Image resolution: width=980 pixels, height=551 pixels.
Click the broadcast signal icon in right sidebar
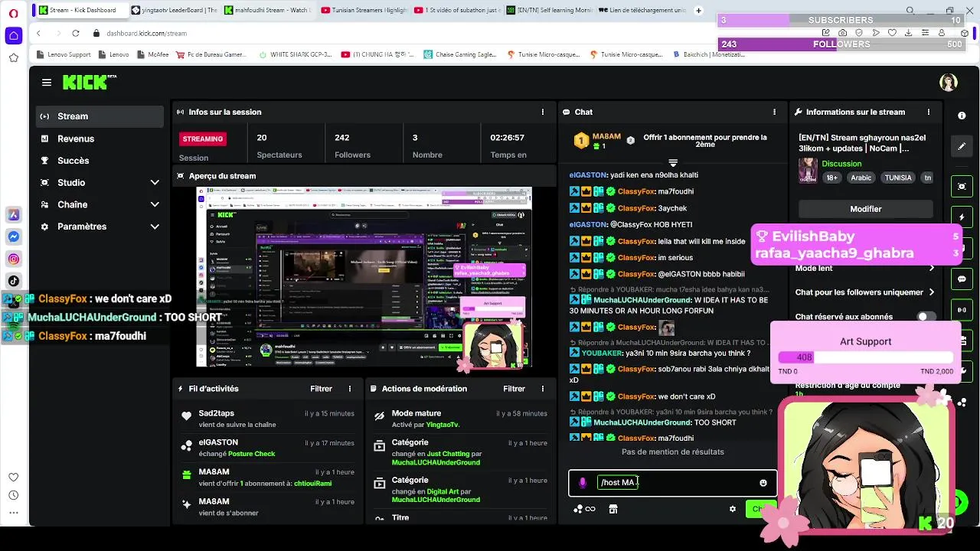coord(962,310)
